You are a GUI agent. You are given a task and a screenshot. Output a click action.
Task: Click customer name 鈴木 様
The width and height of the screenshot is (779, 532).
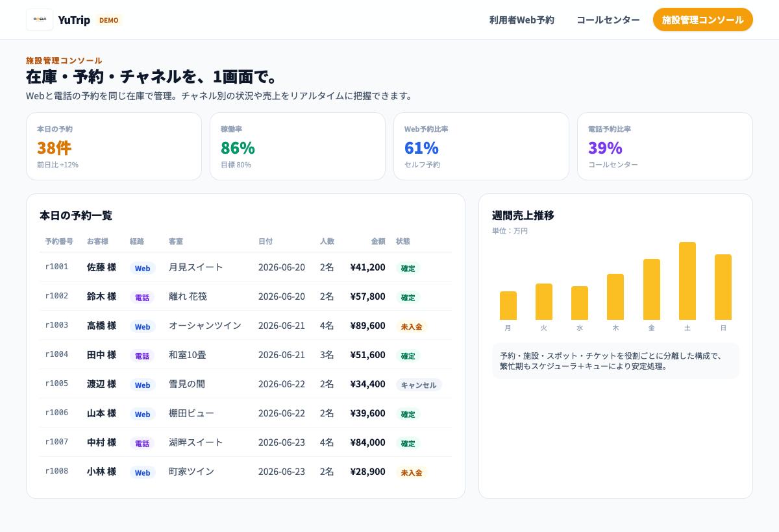click(101, 296)
